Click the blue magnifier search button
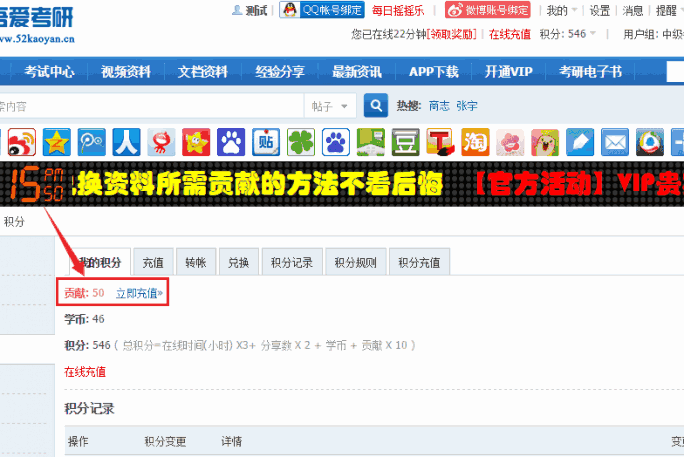 coord(376,106)
